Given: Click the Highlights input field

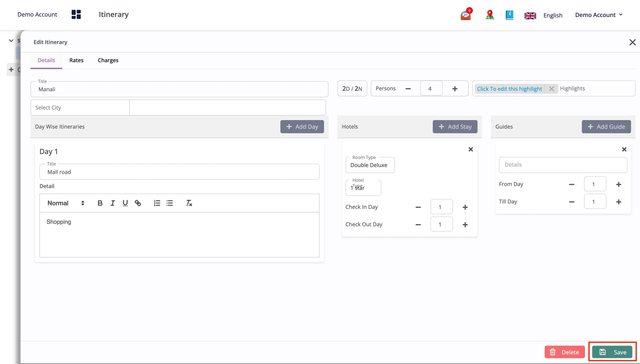Looking at the screenshot, I should [596, 89].
